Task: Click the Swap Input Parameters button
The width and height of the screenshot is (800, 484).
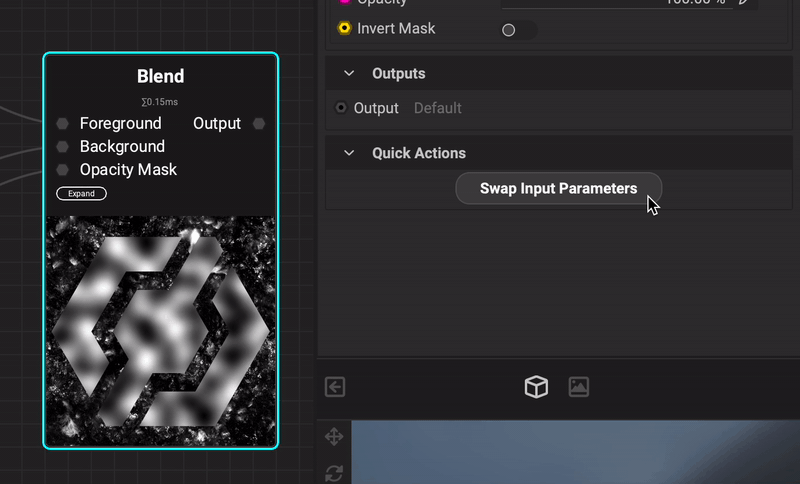Action: point(559,189)
